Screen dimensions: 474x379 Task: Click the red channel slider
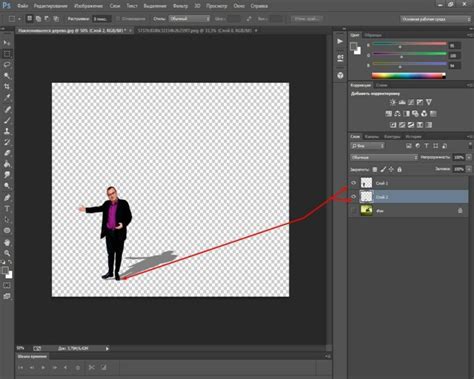410,44
